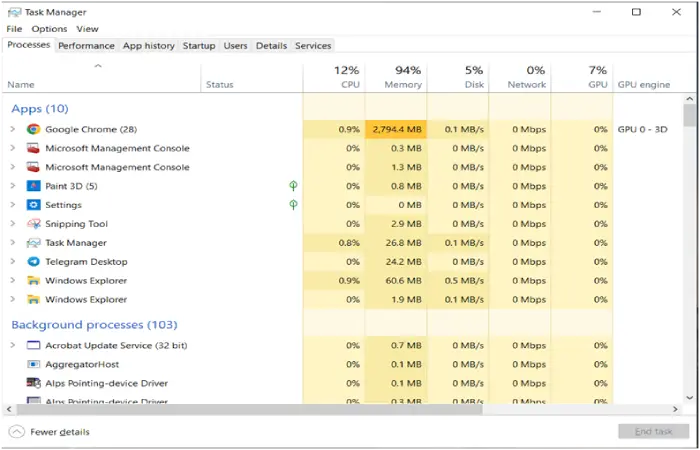Click the horizontal scrollbar thumb

coord(250,409)
